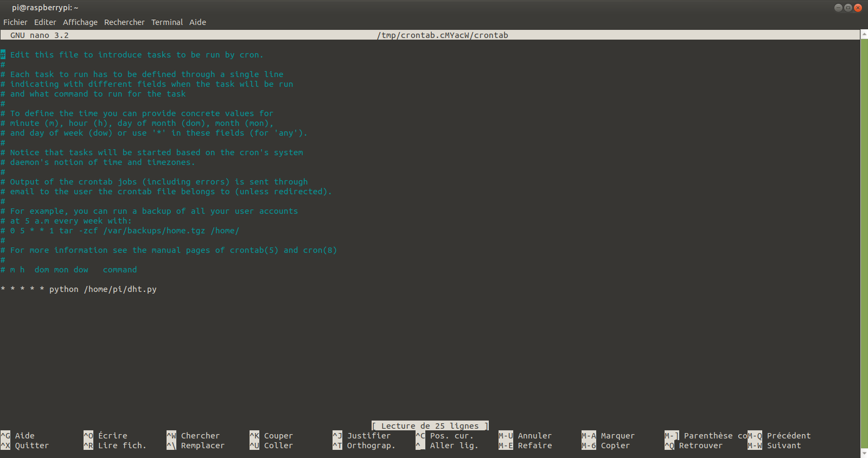This screenshot has height=458, width=868.
Task: Place cursor on 'python /home/pi/dht.py' line
Action: click(x=79, y=289)
